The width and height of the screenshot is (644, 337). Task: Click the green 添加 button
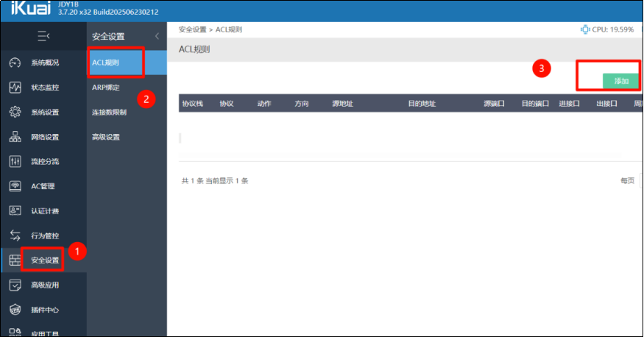621,81
